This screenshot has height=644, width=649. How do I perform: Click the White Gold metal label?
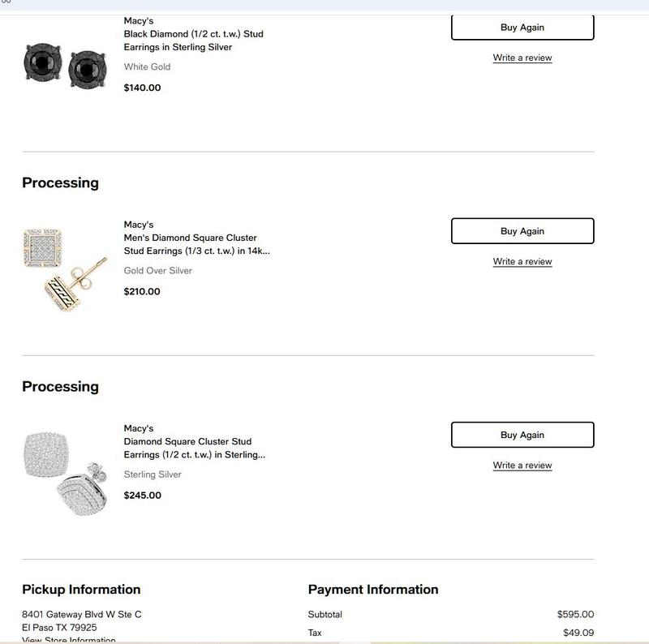coord(147,67)
